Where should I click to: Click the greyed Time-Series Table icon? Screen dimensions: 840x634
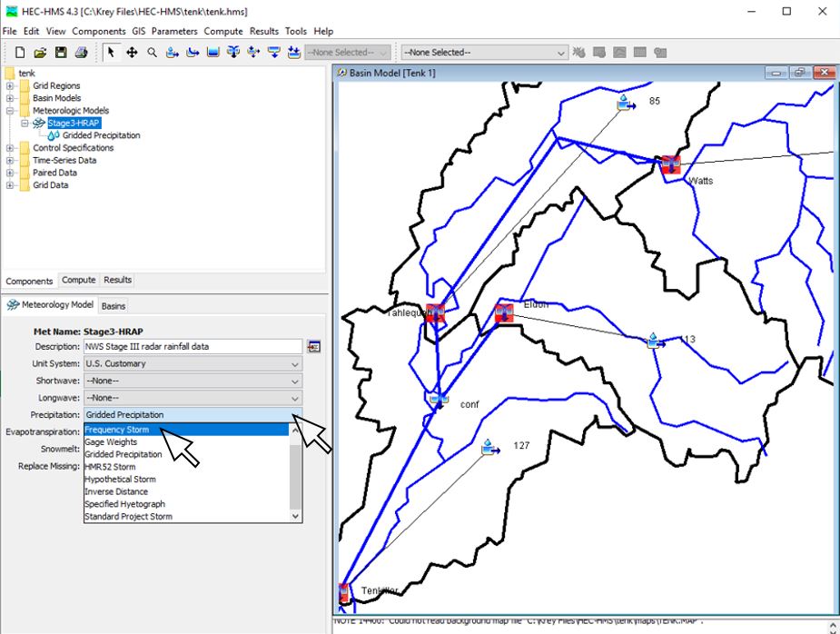click(x=660, y=53)
